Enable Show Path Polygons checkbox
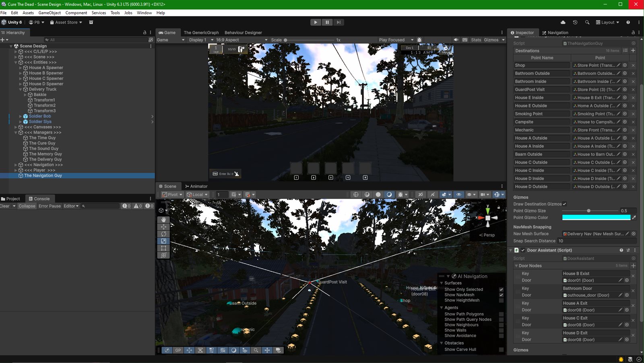The image size is (644, 363). pyautogui.click(x=501, y=314)
